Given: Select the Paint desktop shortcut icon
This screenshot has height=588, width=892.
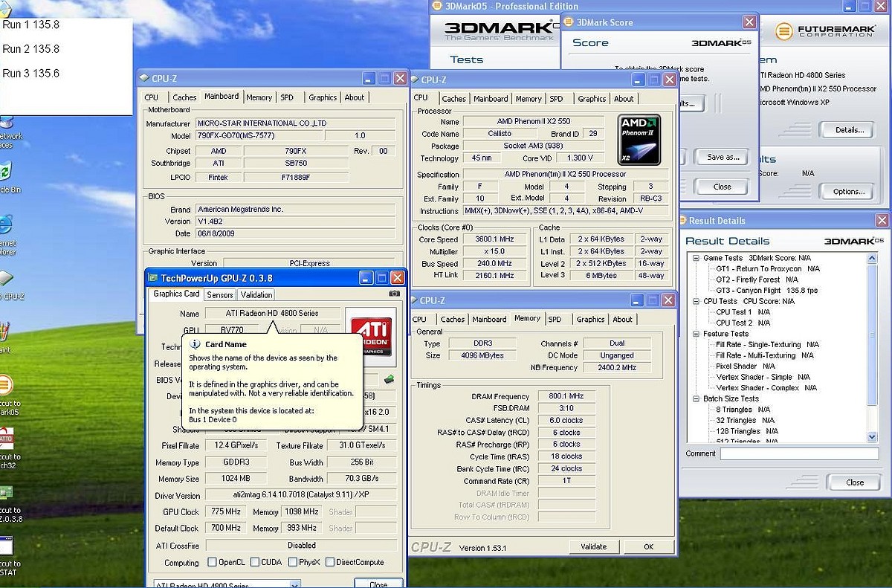Looking at the screenshot, I should [x=4, y=332].
